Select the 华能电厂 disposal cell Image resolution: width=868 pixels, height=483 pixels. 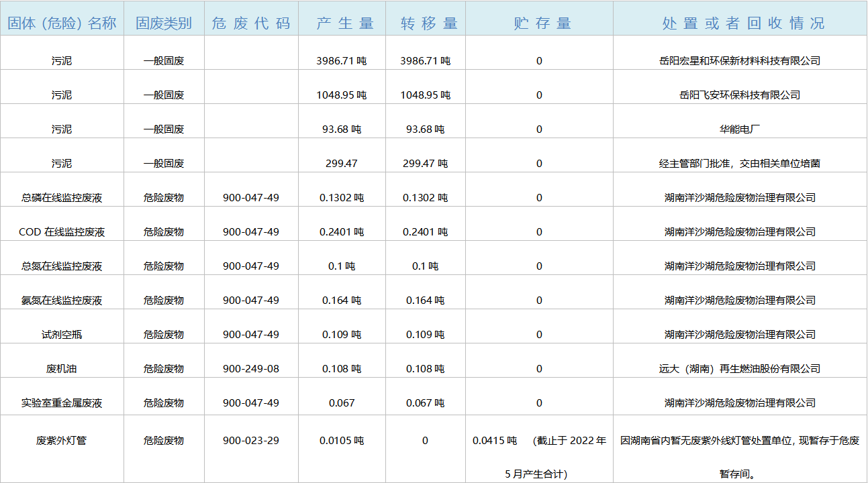(740, 129)
